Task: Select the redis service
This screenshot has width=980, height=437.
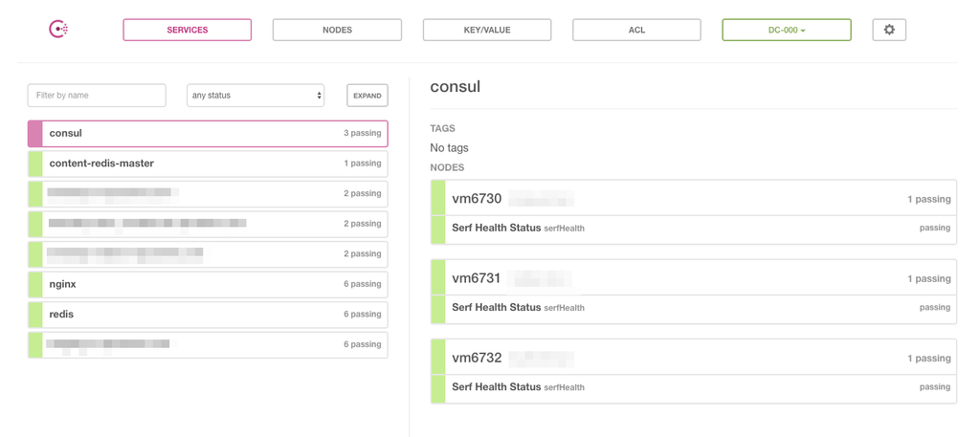Action: [x=62, y=314]
